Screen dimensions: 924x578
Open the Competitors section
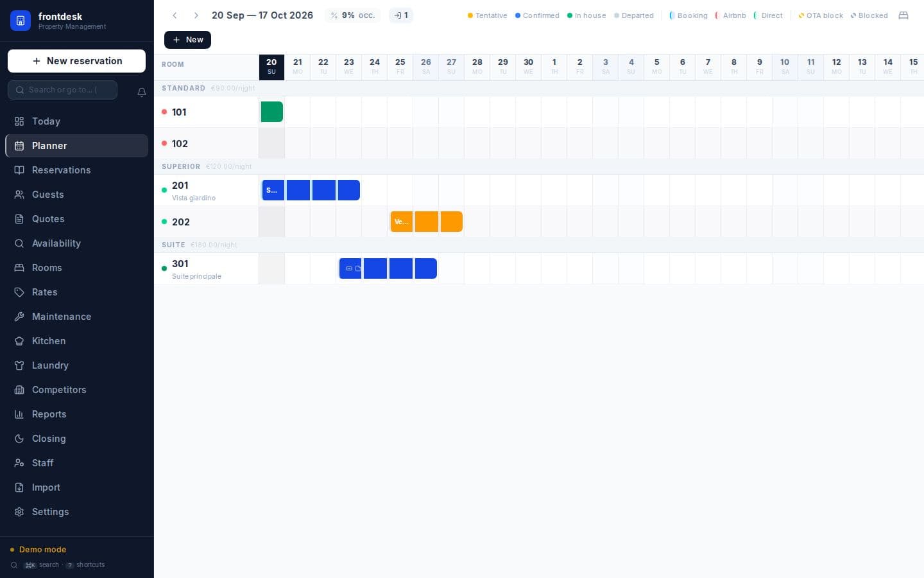[76, 390]
